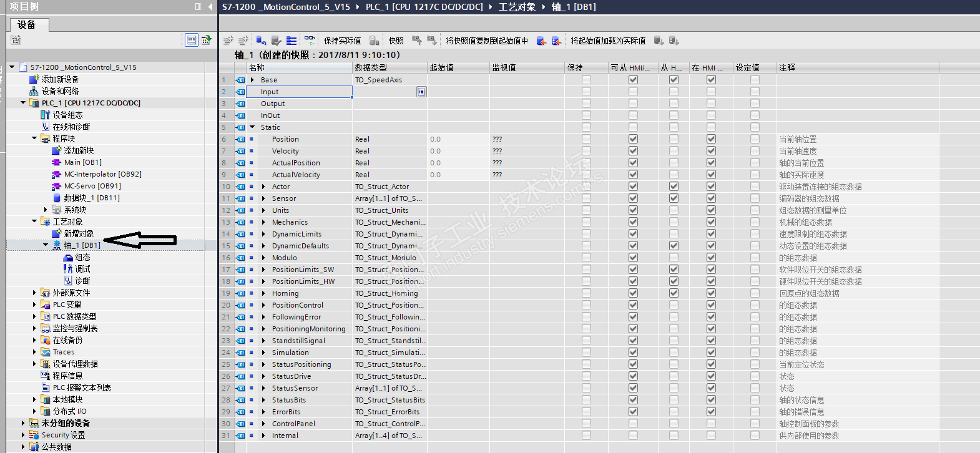Open the devices tree network view icon
The height and width of the screenshot is (453, 980).
pyautogui.click(x=16, y=41)
